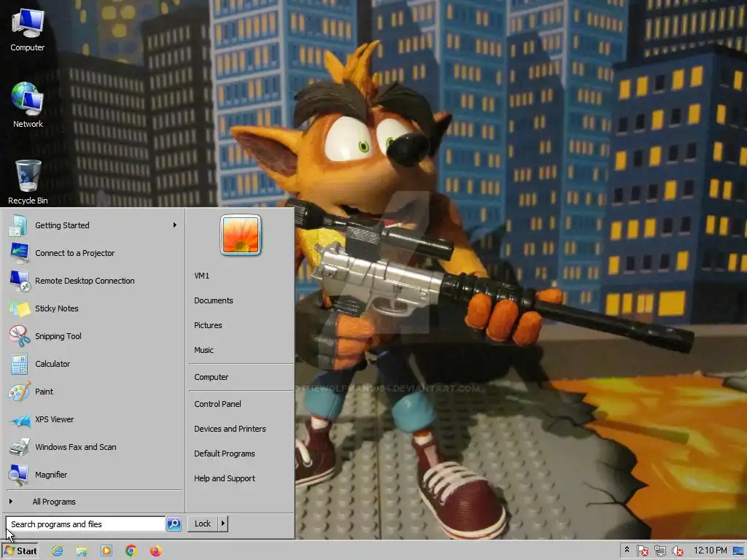Viewport: 747px width, 560px height.
Task: Show hidden tray icons arrow
Action: pyautogui.click(x=627, y=550)
